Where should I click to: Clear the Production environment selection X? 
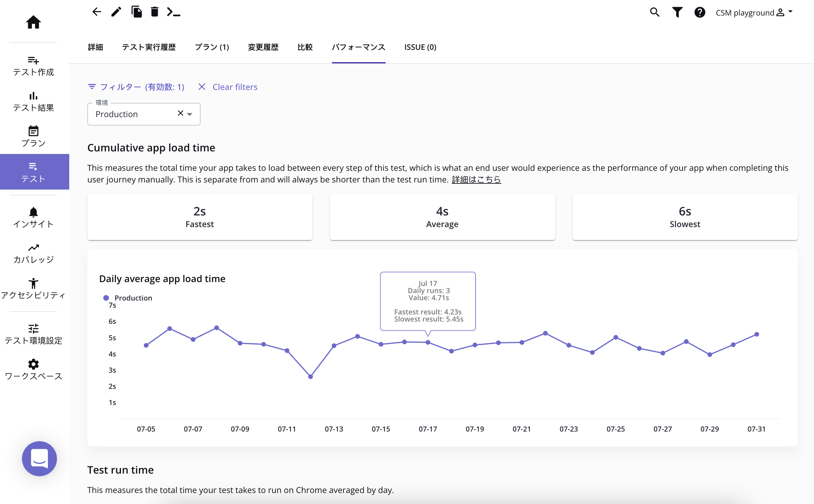pos(180,113)
